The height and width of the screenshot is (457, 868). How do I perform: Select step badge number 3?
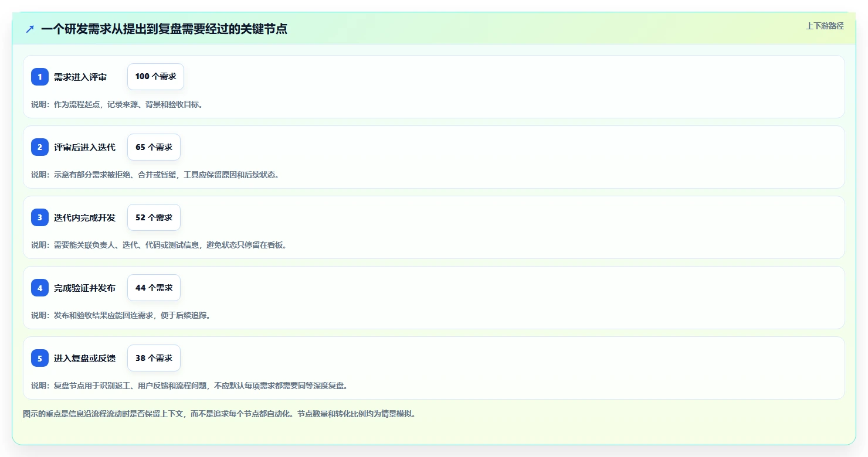(40, 217)
